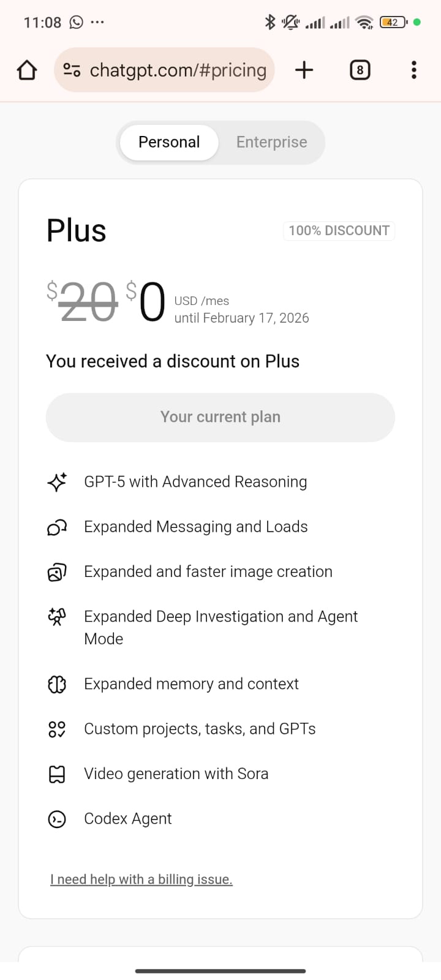Tap the chatgpt.com/#pricing address field
441x980 pixels.
coord(178,70)
